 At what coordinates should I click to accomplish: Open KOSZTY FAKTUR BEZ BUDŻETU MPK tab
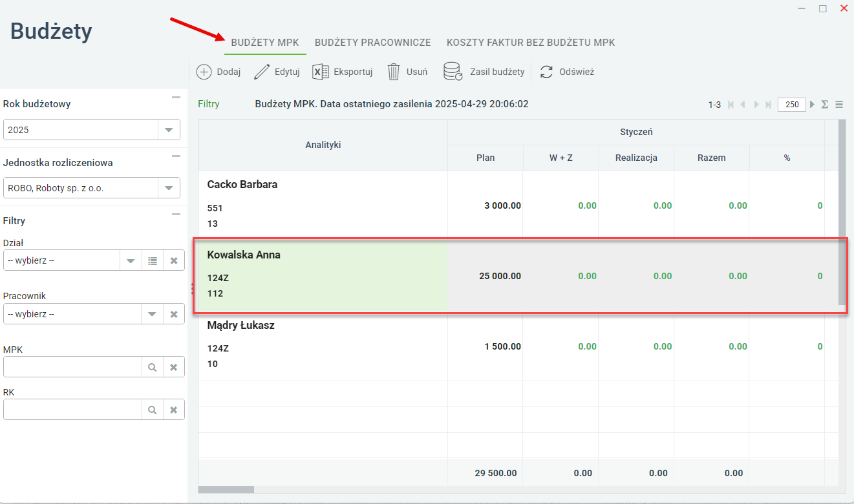[x=531, y=43]
